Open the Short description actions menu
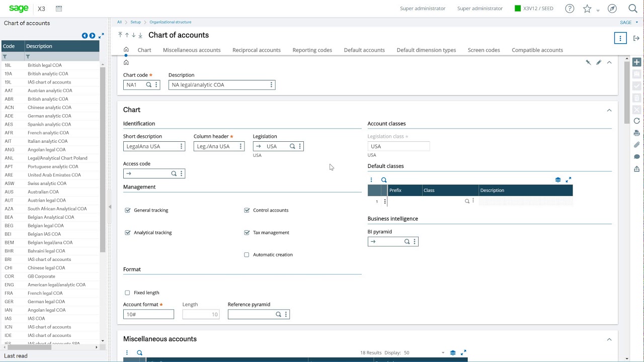This screenshot has height=362, width=644. point(181,146)
